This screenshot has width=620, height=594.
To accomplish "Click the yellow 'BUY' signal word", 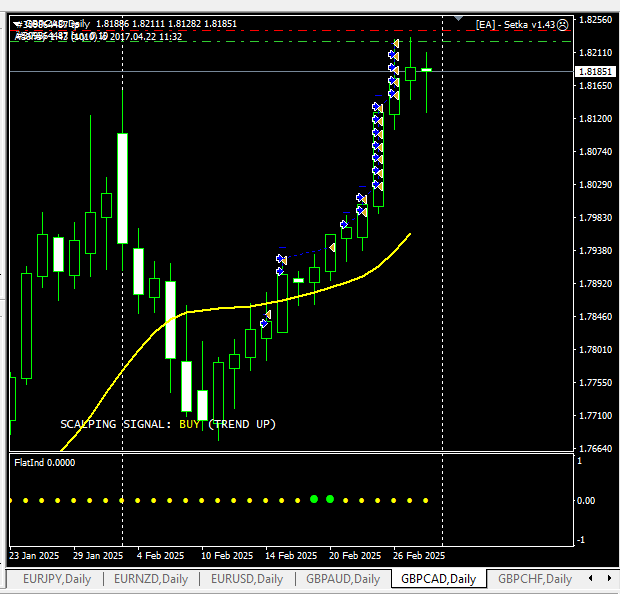I will tap(189, 424).
